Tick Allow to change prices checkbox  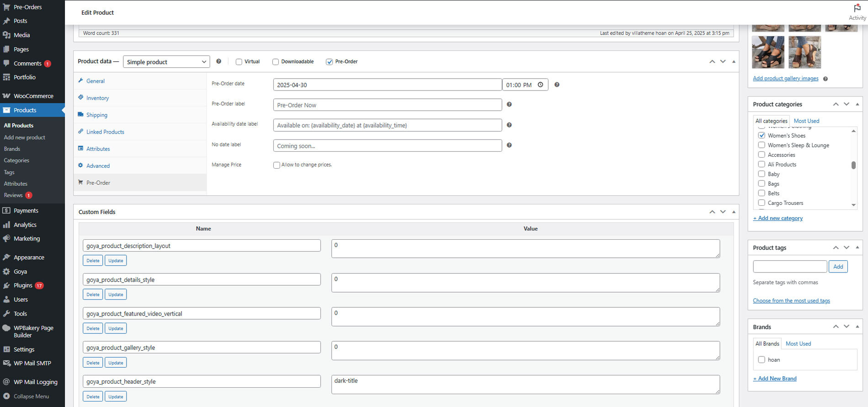pyautogui.click(x=276, y=165)
